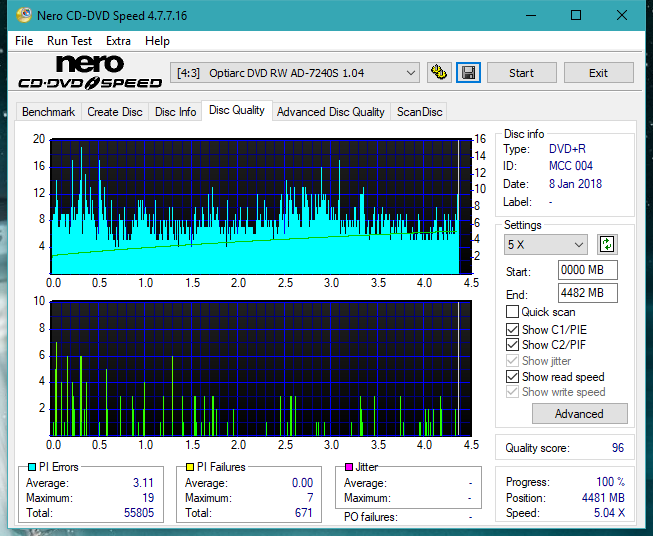Open the Extra menu
Image resolution: width=653 pixels, height=536 pixels.
[x=118, y=41]
